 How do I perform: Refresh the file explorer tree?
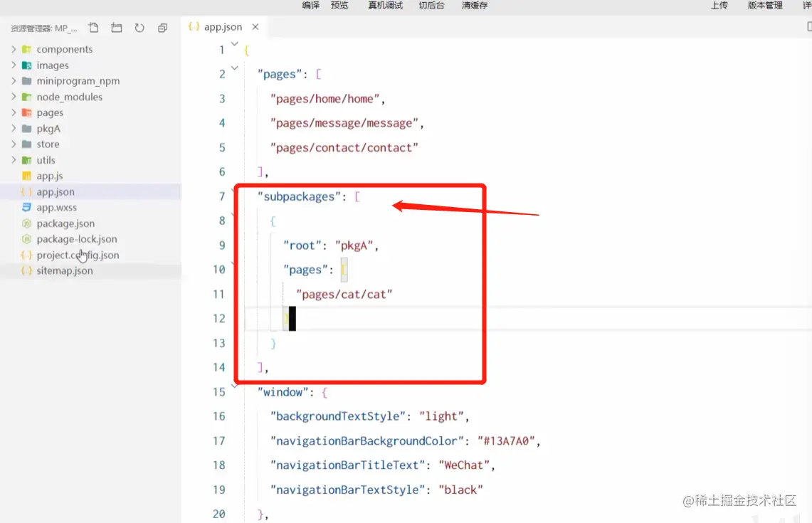click(139, 28)
